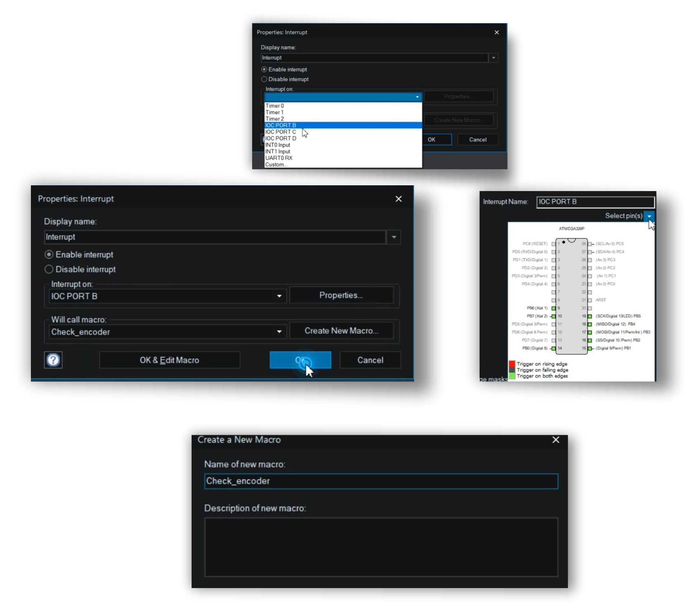Viewport: 700px width, 614px height.
Task: Open Properties... next to IOC PORT B combo
Action: pos(341,295)
